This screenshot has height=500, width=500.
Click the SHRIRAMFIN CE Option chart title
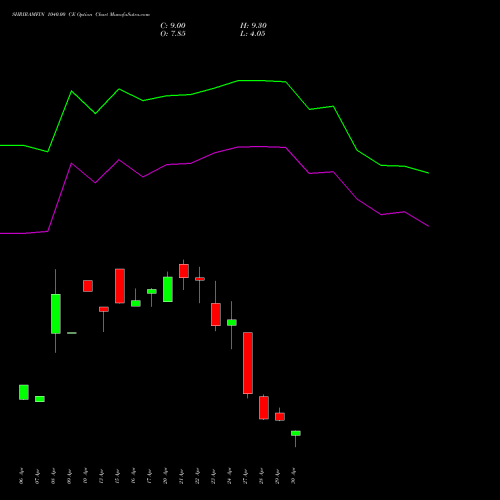[x=81, y=15]
